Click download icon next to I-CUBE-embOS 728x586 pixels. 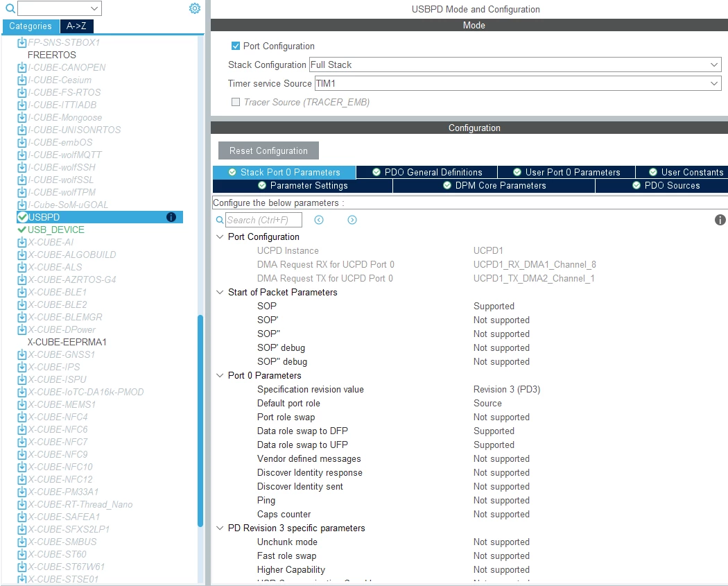point(21,142)
